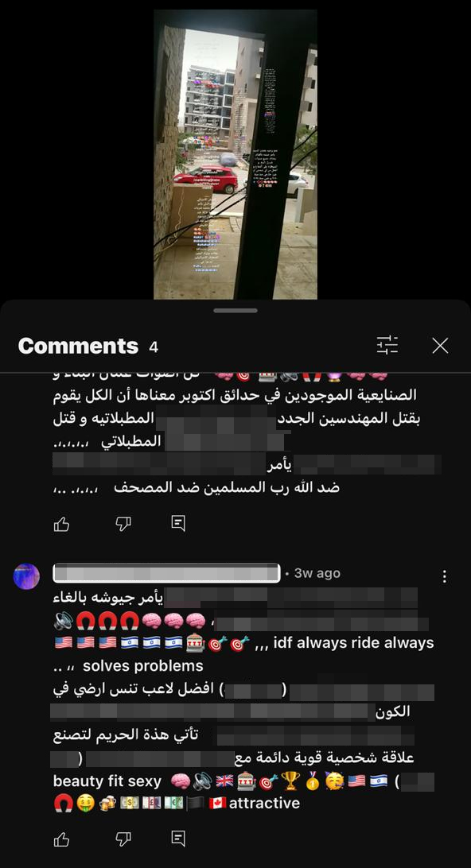Screen dimensions: 471x868
Task: Tap the Comments header title
Action: point(78,346)
